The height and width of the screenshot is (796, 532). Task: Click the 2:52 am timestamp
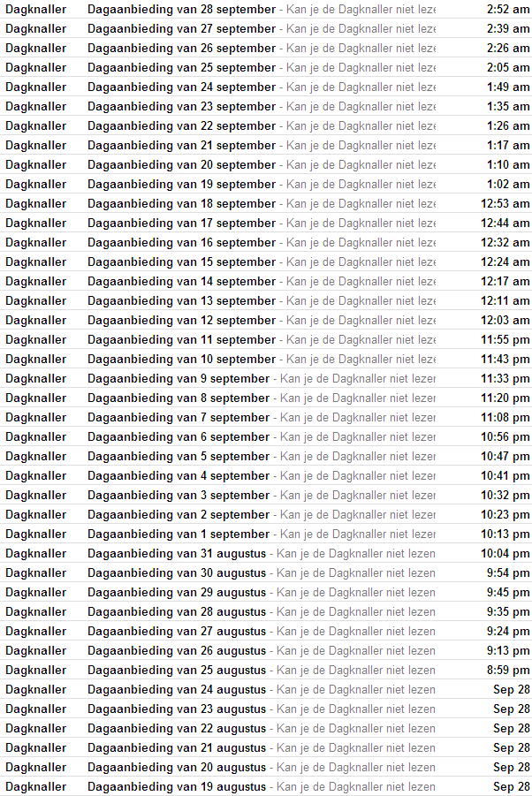[508, 9]
